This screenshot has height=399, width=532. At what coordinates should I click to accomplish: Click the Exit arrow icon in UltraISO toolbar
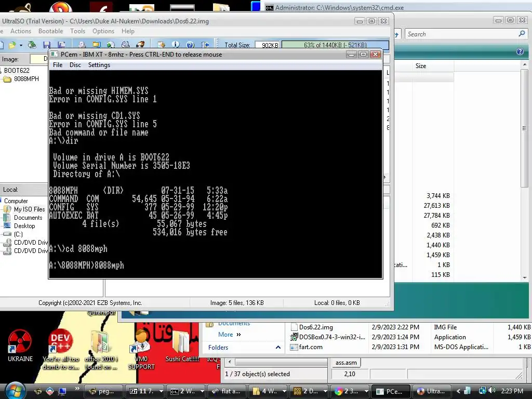(x=205, y=45)
